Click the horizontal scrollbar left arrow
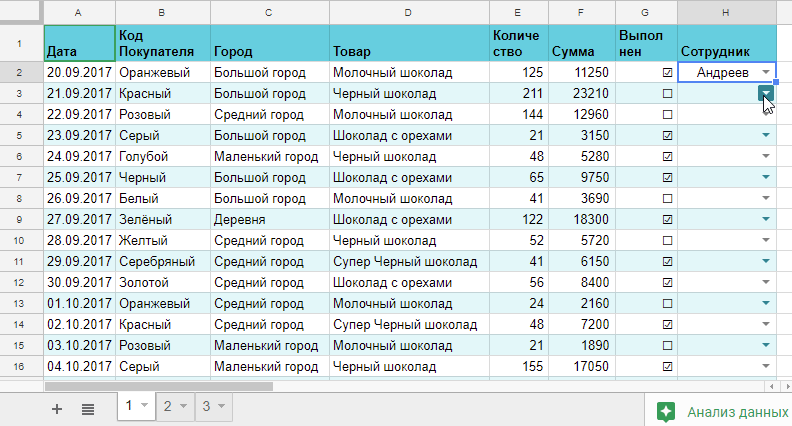The image size is (792, 426). [x=772, y=387]
